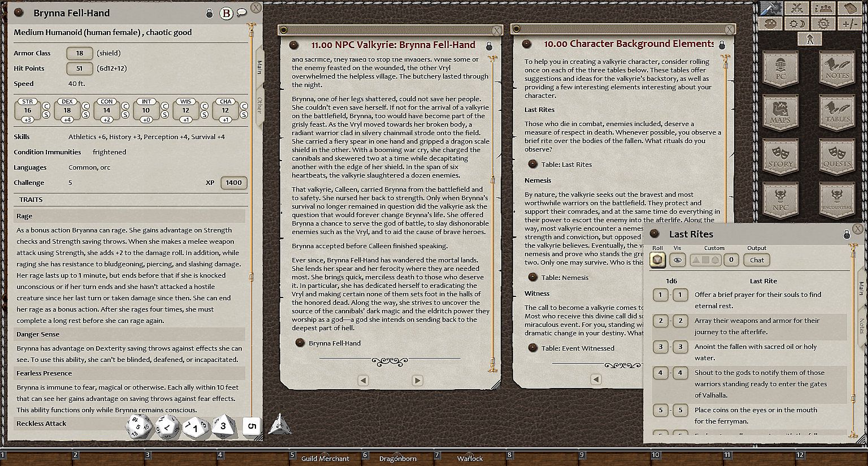Open the combat tracker crossed swords icon
The height and width of the screenshot is (466, 868).
(x=797, y=8)
